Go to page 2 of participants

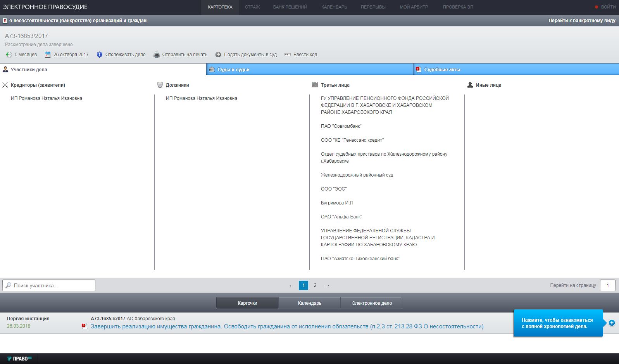point(315,285)
